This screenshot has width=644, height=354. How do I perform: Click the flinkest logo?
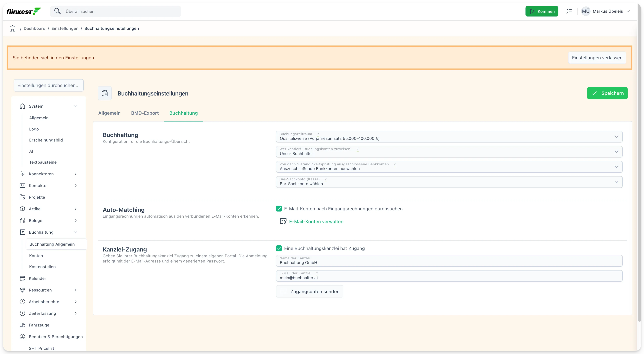23,11
